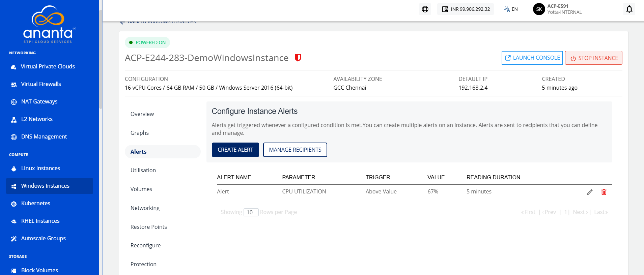Edit the CPU UTILIZATION alert with pencil icon
This screenshot has width=644, height=275.
pyautogui.click(x=590, y=192)
